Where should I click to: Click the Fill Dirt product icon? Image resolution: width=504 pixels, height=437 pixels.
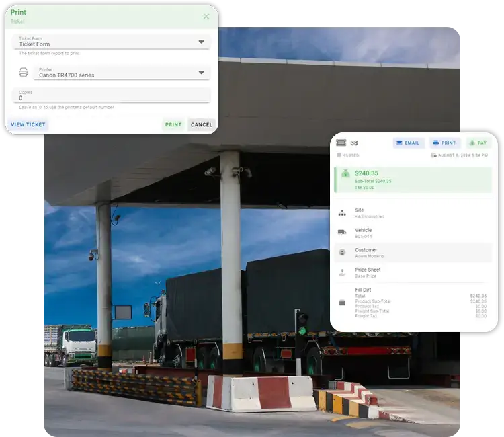click(342, 303)
